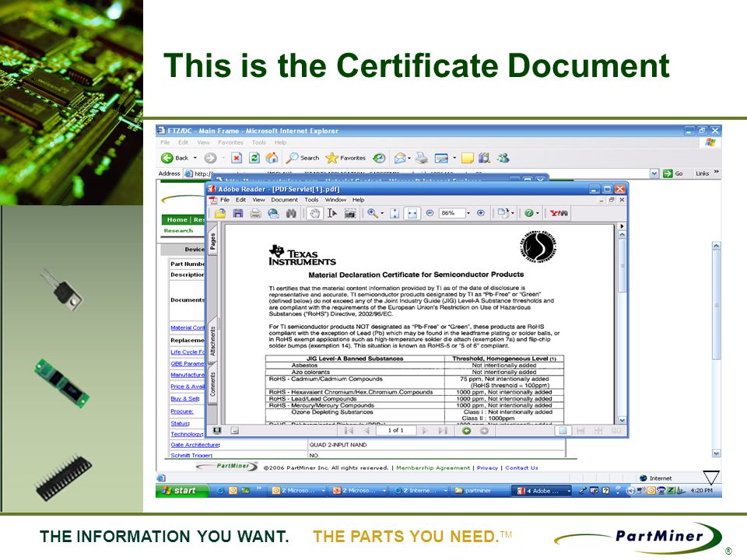Open the Comments side panel tab
Image resolution: width=747 pixels, height=560 pixels.
tap(212, 384)
